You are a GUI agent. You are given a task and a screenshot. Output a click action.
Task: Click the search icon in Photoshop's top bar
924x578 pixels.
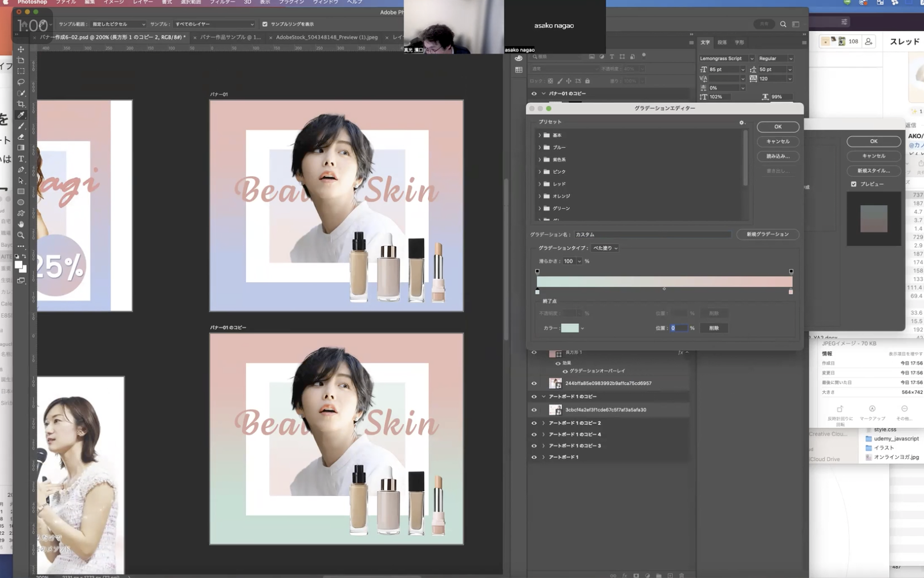coord(783,24)
